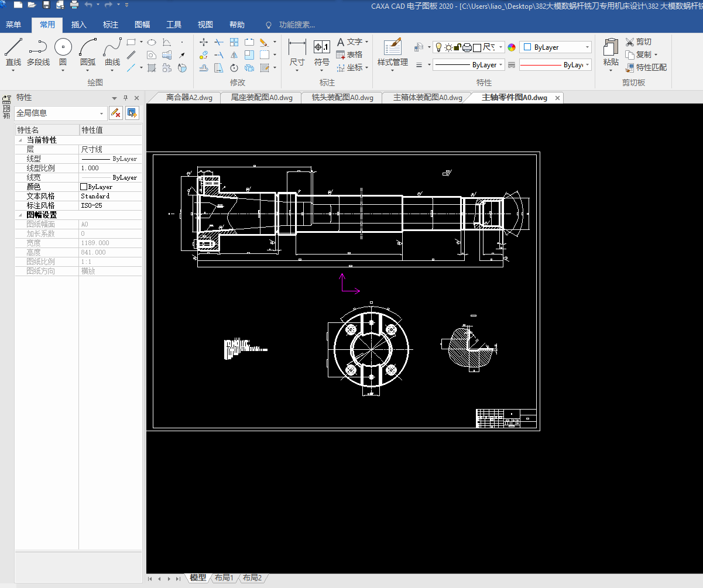Expand the 粘贴 dropdown arrow
This screenshot has height=588, width=703.
pyautogui.click(x=611, y=70)
